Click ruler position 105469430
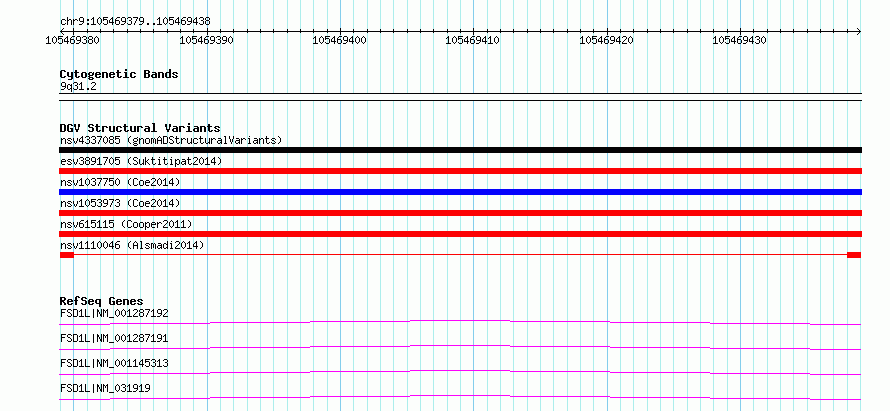 pyautogui.click(x=740, y=40)
